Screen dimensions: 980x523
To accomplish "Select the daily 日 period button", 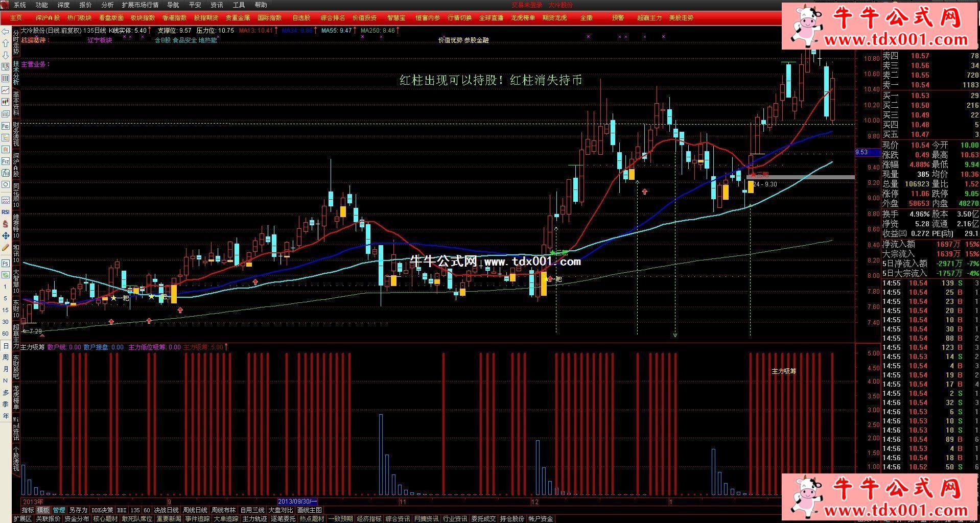I will pyautogui.click(x=6, y=345).
